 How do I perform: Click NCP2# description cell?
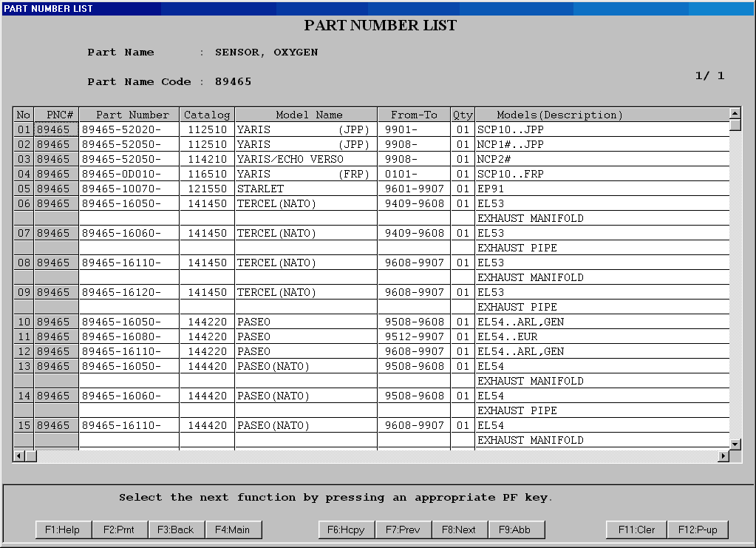602,159
